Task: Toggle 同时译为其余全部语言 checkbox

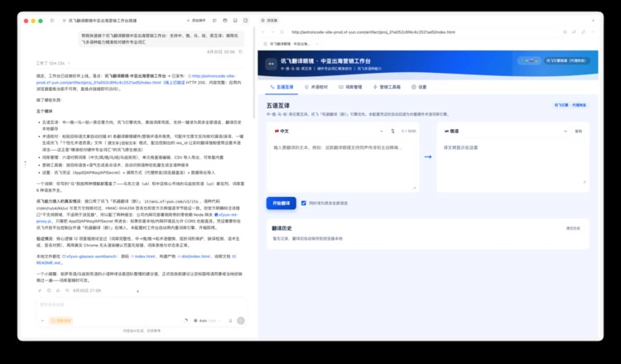Action: [303, 203]
